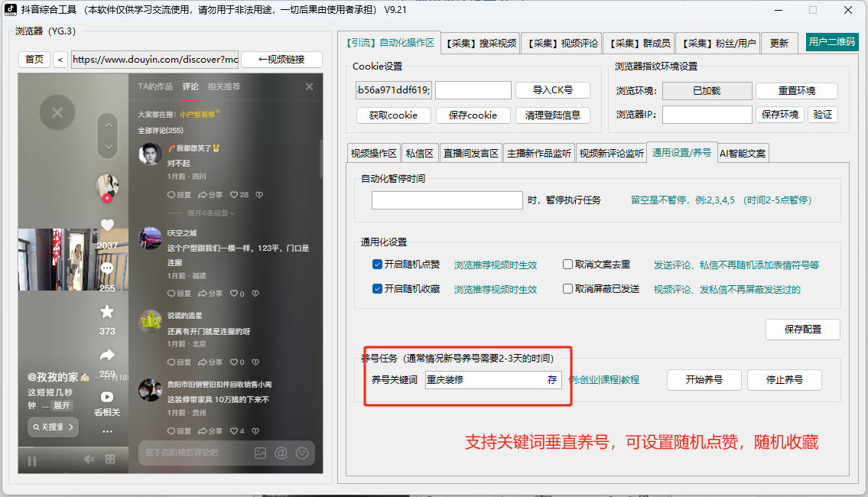Open comments via the comment bubble icon

107,268
